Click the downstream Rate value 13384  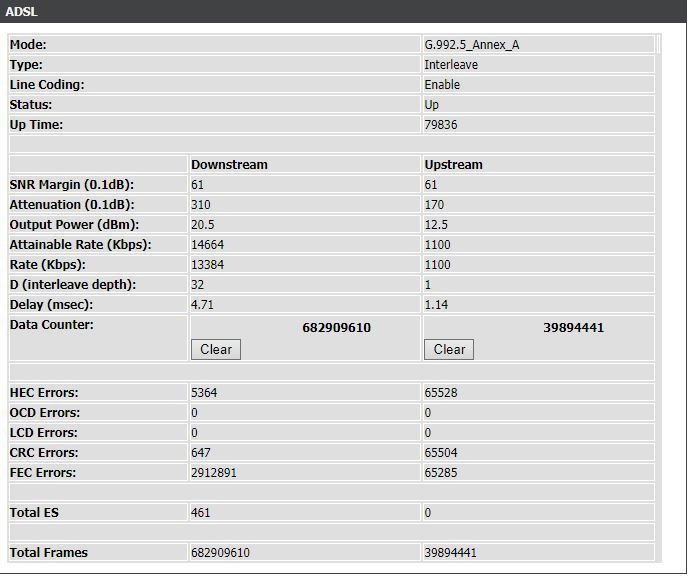pos(207,265)
